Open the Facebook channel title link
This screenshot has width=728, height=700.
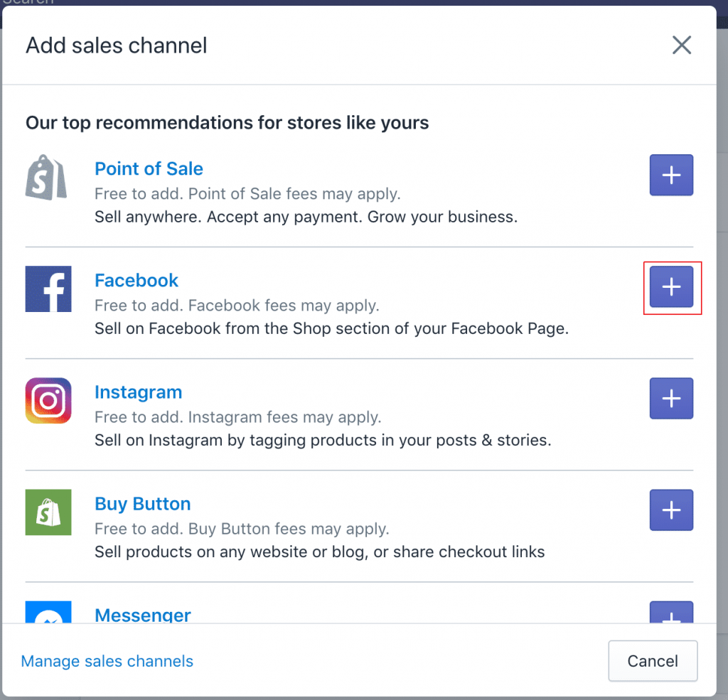tap(136, 281)
